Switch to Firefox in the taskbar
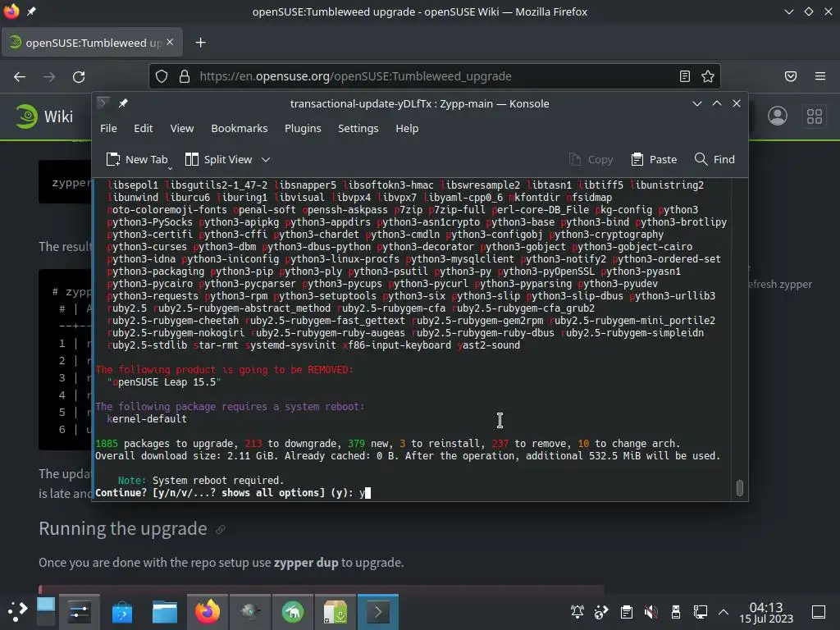The height and width of the screenshot is (630, 840). pos(208,611)
